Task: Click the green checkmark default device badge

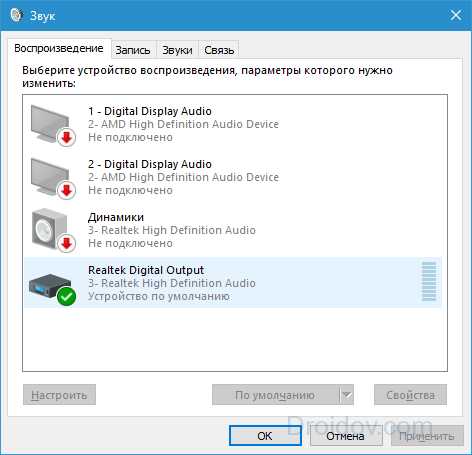Action: click(x=66, y=296)
